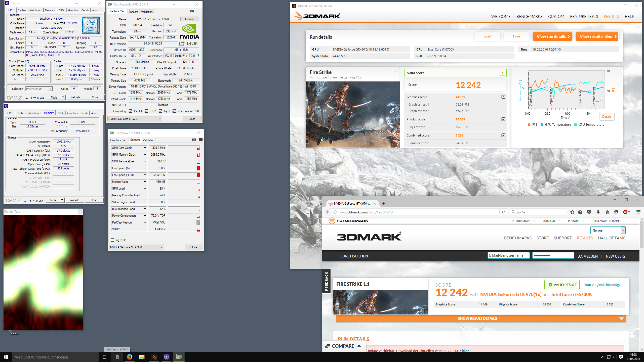The height and width of the screenshot is (362, 644).
Task: Click Zum Vergleich hinzufügen button
Action: tap(603, 285)
